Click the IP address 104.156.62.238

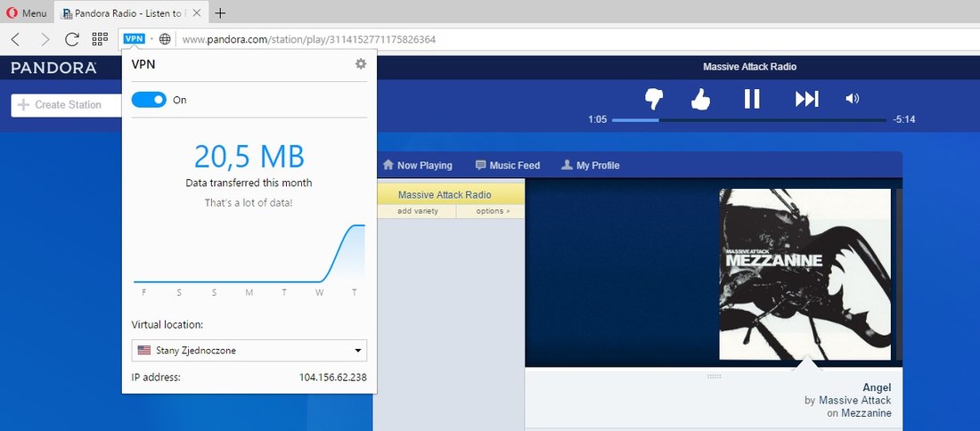point(333,378)
